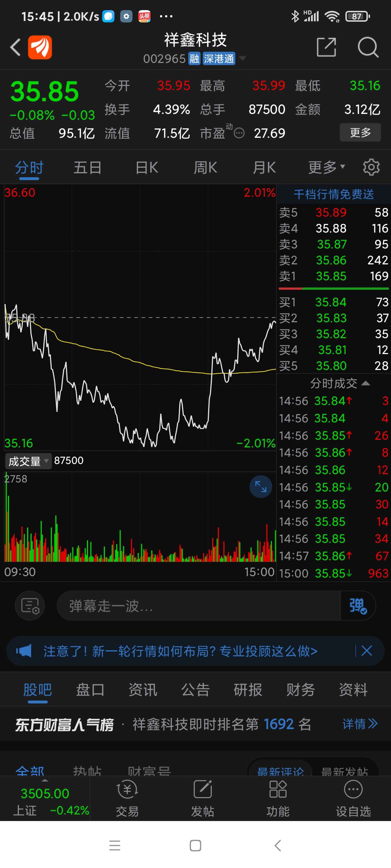Expand stock title dropdown arrow
Viewport: 391px width, 868px height.
(x=243, y=58)
